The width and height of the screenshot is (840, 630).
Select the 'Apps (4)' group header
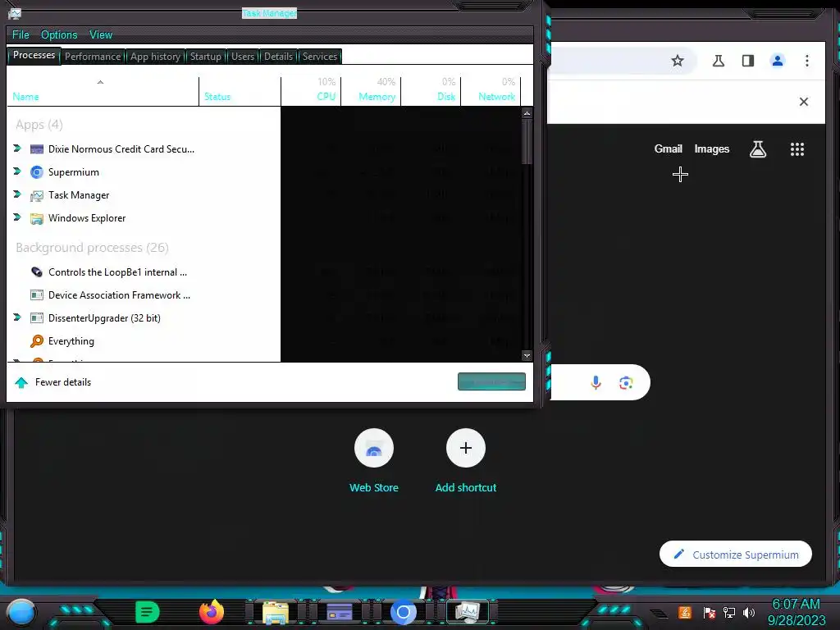click(x=39, y=125)
